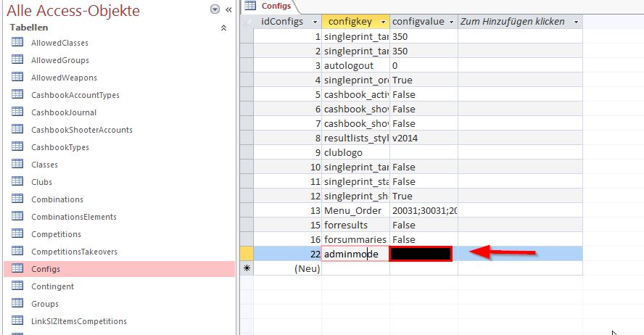The image size is (644, 335).
Task: Click the table icon beside AllowedWeapons
Action: coord(17,78)
